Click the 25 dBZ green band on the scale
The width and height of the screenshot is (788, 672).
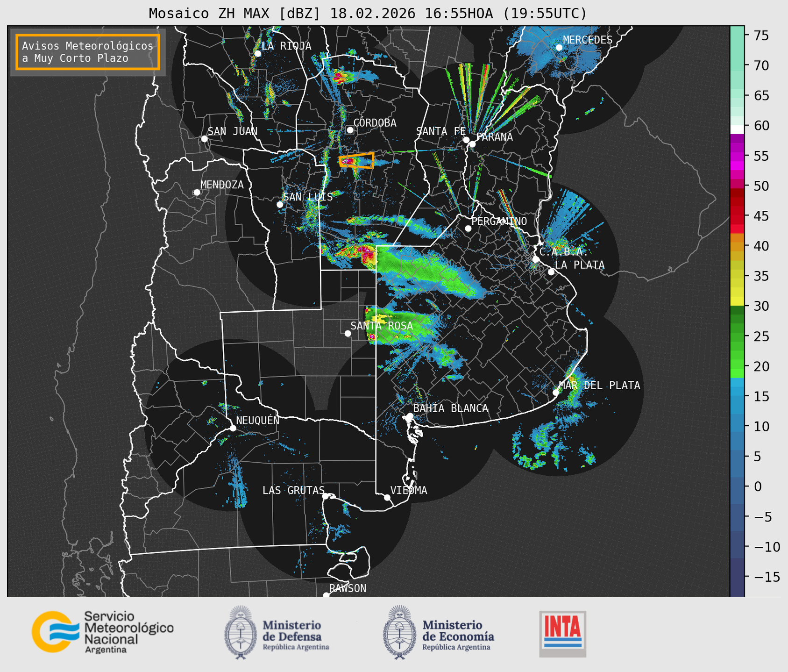pos(737,336)
